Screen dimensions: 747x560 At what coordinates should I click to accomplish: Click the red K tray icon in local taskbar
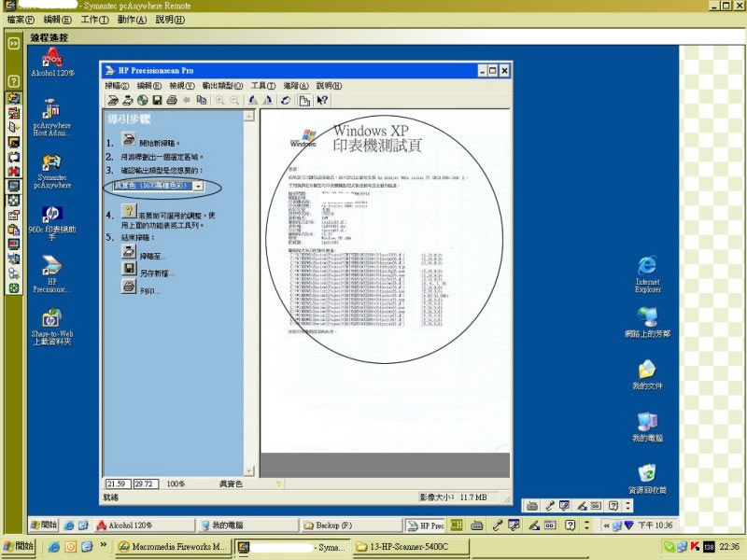[695, 547]
